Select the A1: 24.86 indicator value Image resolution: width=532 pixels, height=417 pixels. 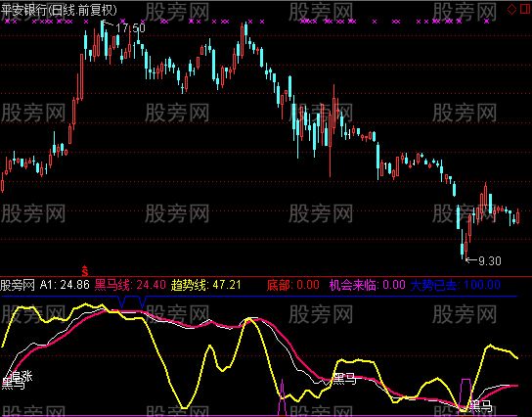point(65,285)
